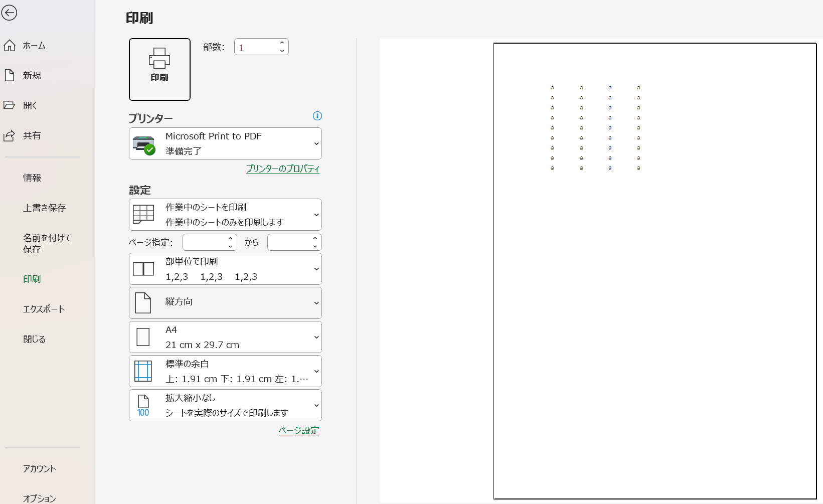Click the Page Setup link
The image size is (823, 504).
click(x=298, y=431)
